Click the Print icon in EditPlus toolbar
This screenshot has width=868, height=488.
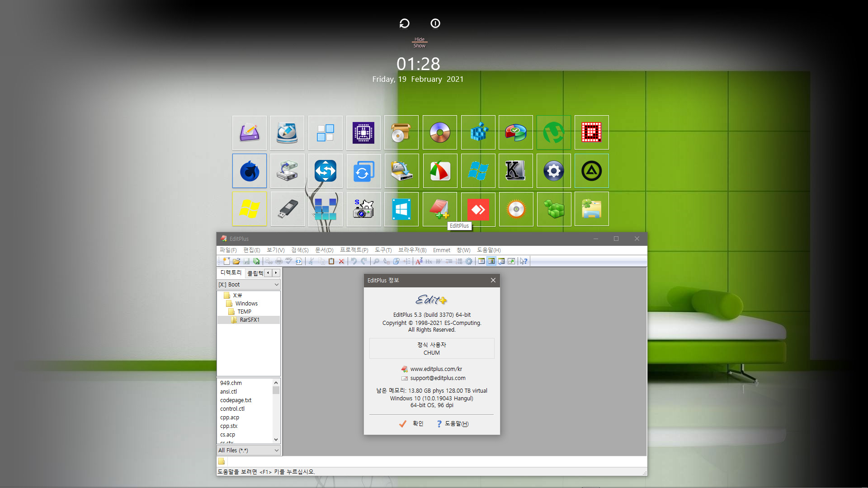[279, 261]
